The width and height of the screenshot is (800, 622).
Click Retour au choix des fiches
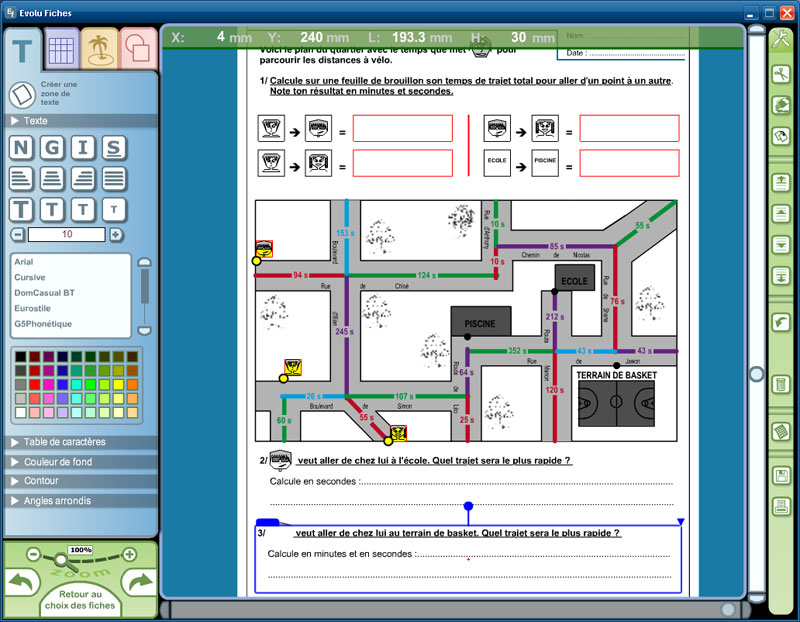[79, 600]
